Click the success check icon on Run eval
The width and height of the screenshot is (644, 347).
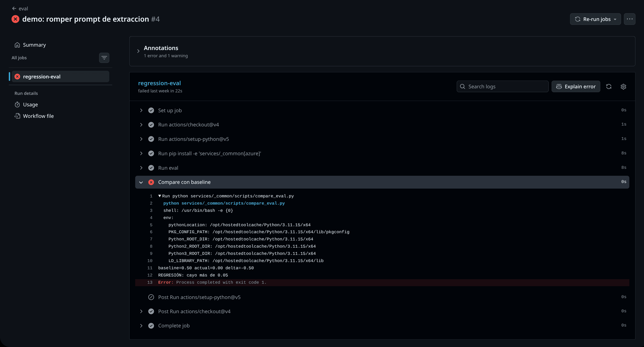(x=151, y=168)
